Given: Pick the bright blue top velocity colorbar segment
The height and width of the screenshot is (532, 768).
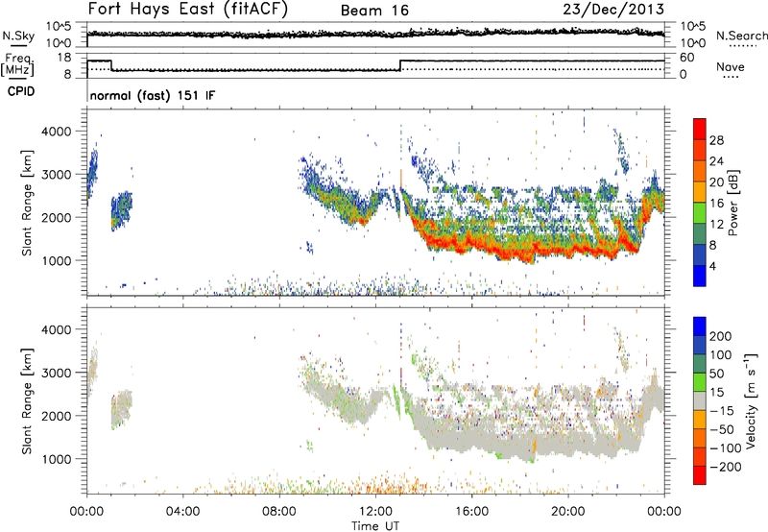Looking at the screenshot, I should coord(700,326).
